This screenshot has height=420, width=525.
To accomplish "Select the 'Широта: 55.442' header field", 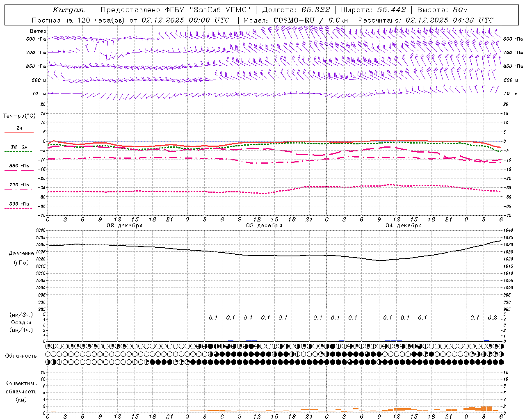I will [x=373, y=10].
